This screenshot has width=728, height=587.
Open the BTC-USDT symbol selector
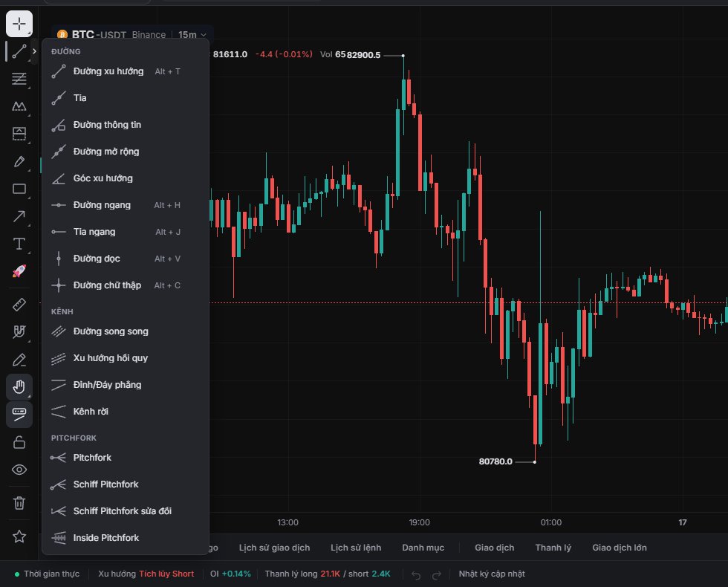coord(99,35)
